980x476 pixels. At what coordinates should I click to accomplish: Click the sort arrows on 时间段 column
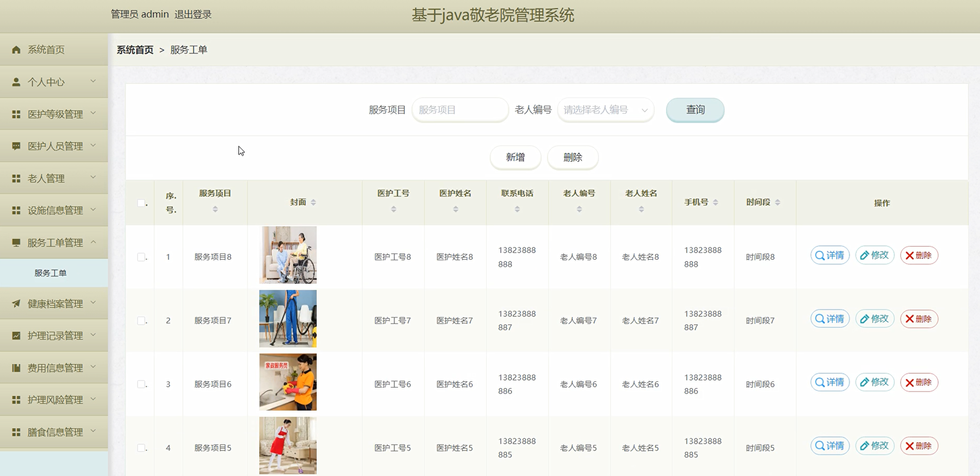pyautogui.click(x=778, y=202)
